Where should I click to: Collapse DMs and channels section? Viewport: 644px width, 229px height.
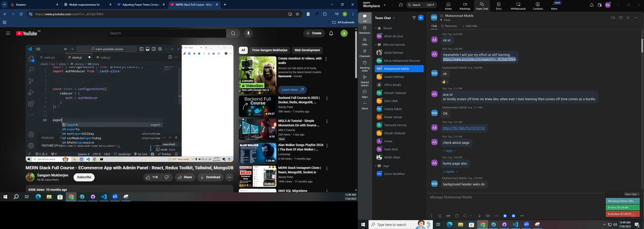375,45
